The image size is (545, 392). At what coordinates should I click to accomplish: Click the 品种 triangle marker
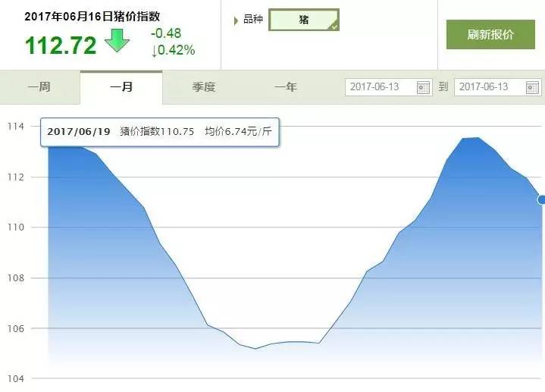coord(236,20)
